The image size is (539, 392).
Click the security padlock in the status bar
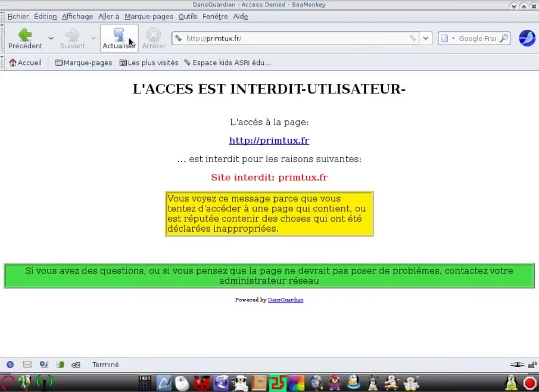pos(532,365)
